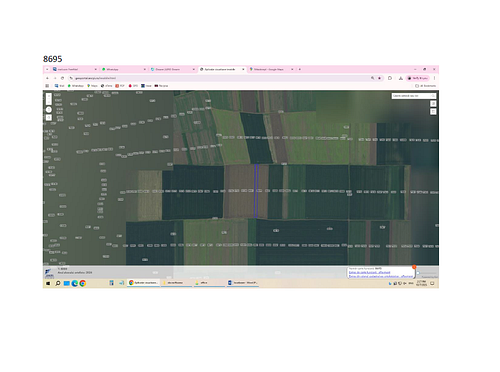Open the Windows notification center icon
Screen dimensions: 500x372
(432, 283)
